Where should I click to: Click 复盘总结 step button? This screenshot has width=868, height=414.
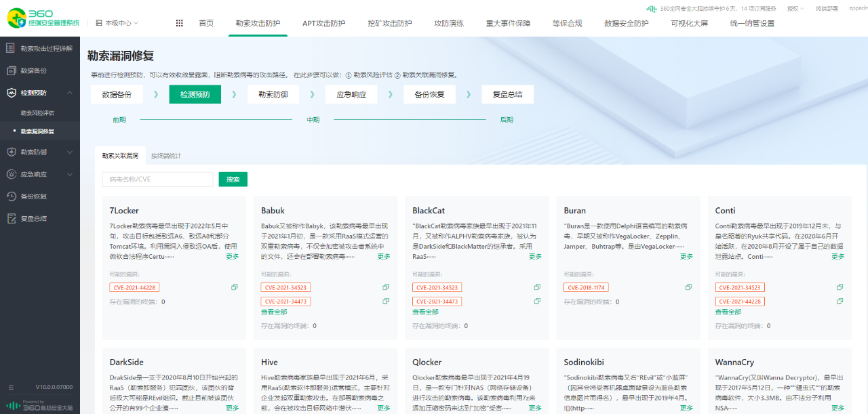(507, 94)
